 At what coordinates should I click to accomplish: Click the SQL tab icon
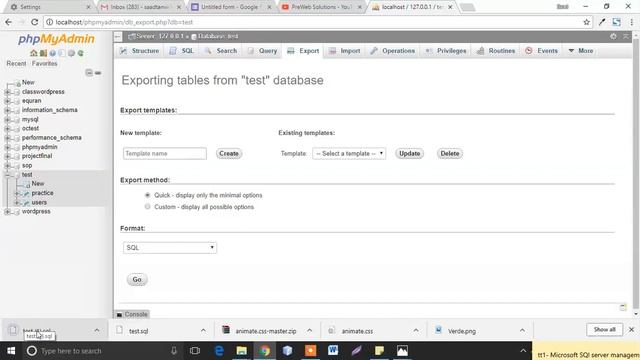[173, 51]
